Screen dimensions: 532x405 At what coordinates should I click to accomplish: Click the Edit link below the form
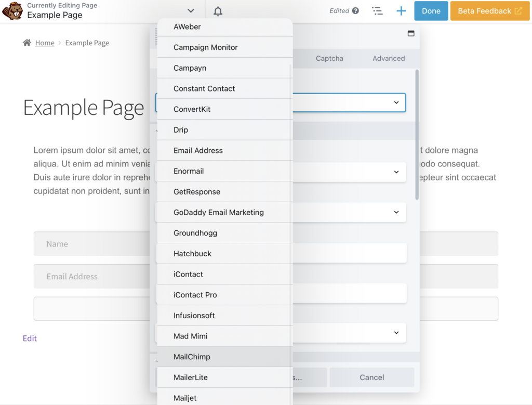(30, 338)
